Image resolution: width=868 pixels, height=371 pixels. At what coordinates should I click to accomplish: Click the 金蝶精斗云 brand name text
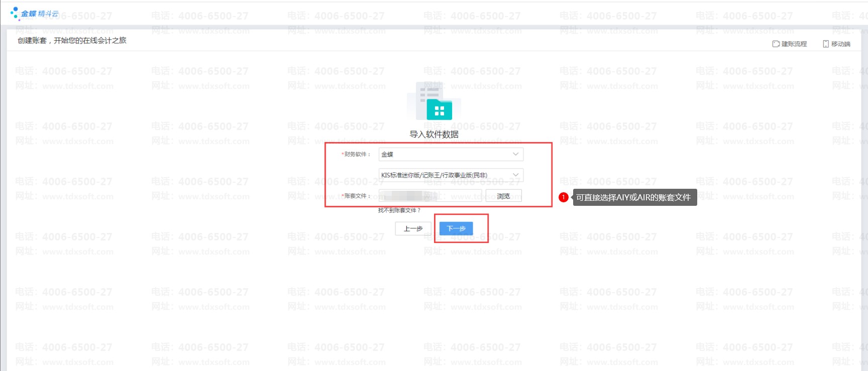40,14
